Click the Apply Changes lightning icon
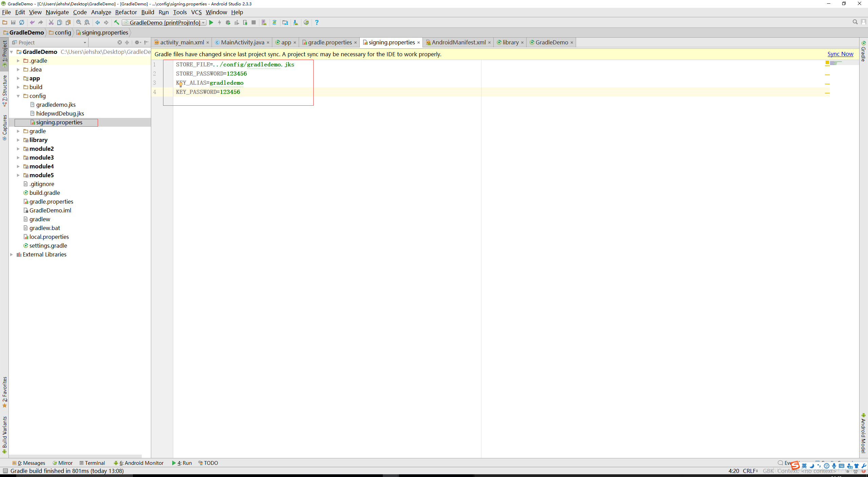The width and height of the screenshot is (868, 477). [x=219, y=22]
